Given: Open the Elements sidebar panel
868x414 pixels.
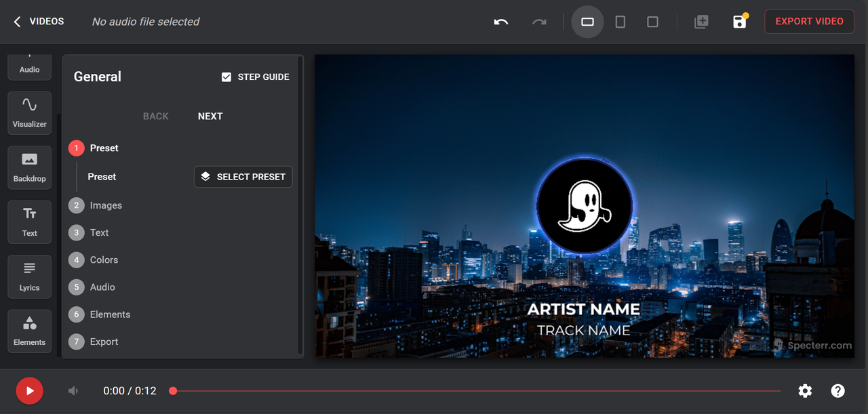Looking at the screenshot, I should coord(30,331).
